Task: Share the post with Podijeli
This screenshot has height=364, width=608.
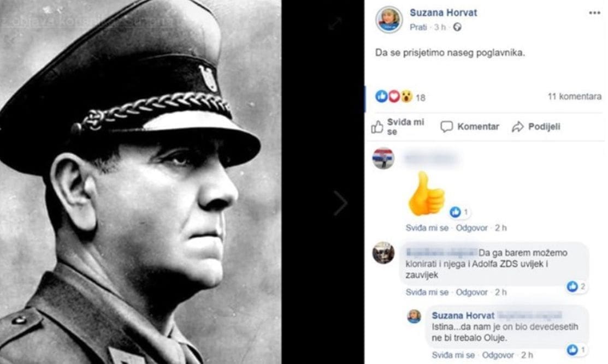Action: pos(536,127)
